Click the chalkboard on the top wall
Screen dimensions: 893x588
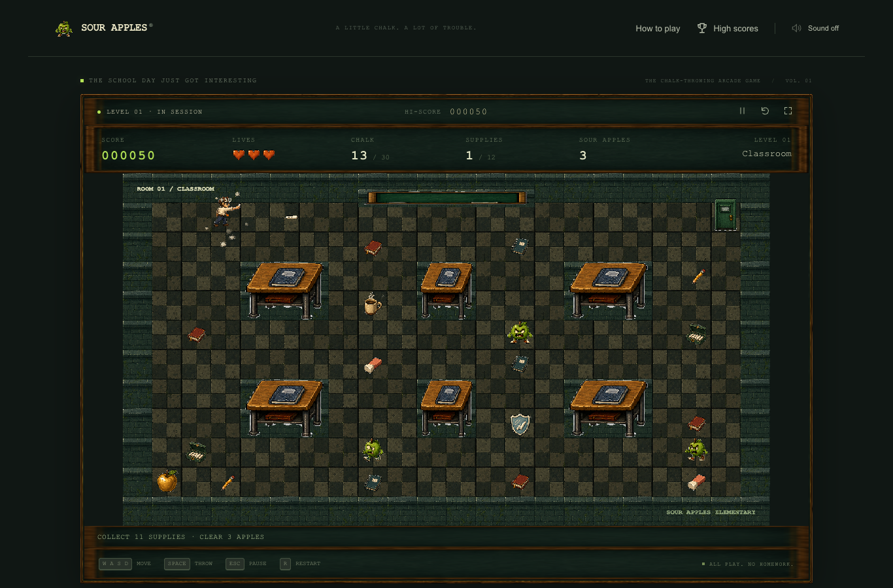[x=446, y=197]
